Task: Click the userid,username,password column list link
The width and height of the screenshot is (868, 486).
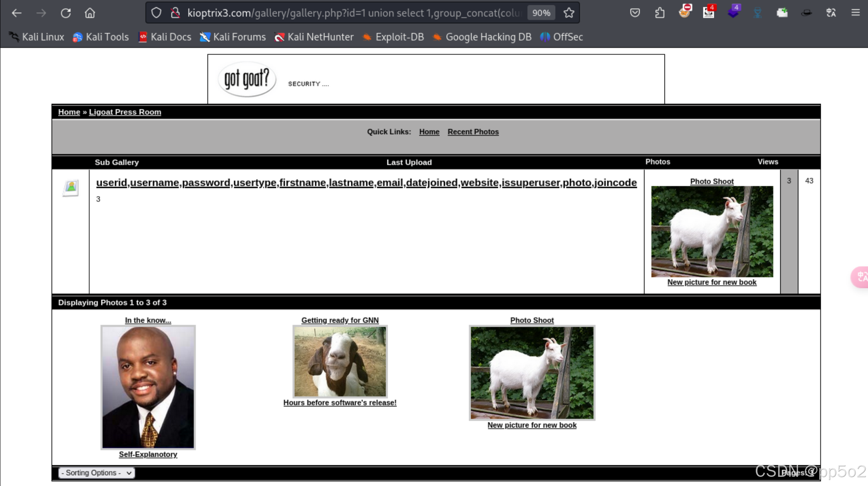Action: tap(366, 183)
